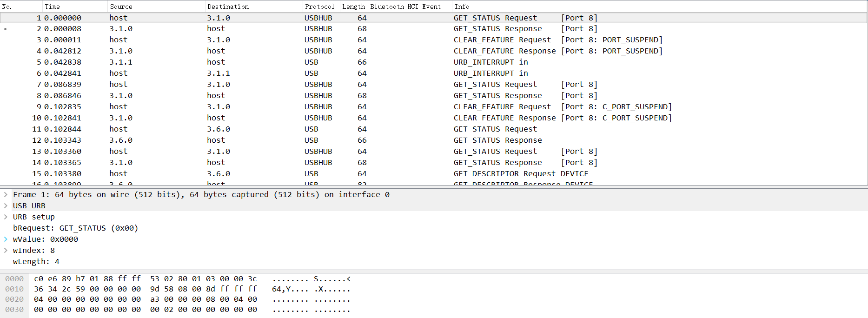The height and width of the screenshot is (318, 868).
Task: Expand the wIndex: 8 field
Action: tap(6, 251)
